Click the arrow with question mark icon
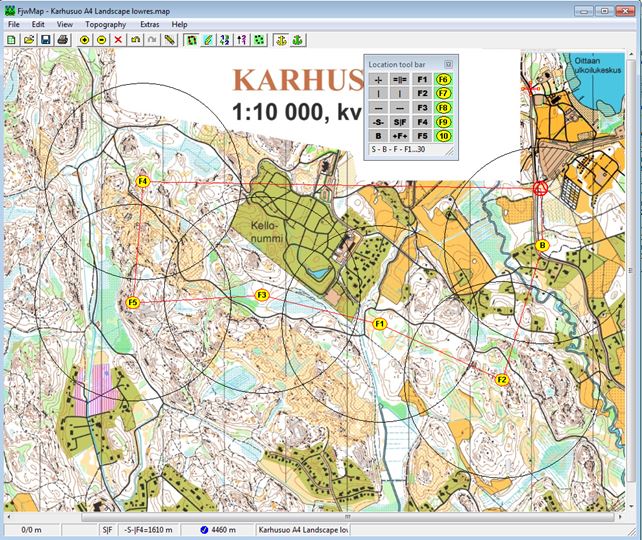The height and width of the screenshot is (540, 642). click(x=242, y=40)
